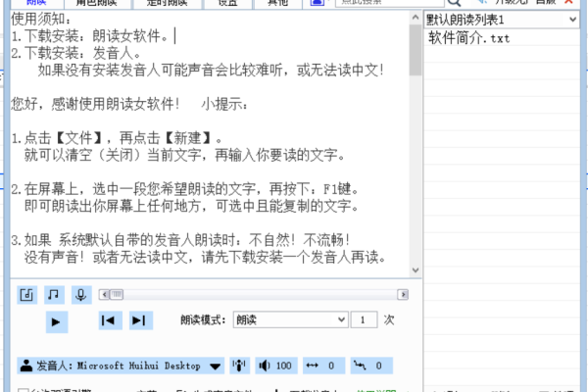Click the line starting '就可以清空(关闭)当前文字'

(184, 155)
